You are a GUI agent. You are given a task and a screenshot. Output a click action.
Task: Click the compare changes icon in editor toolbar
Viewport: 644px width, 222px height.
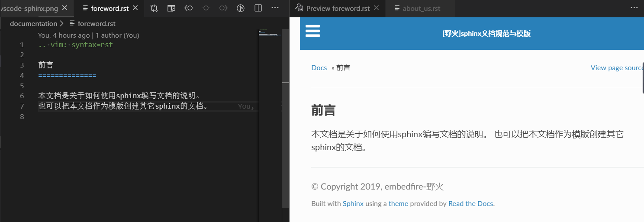click(x=154, y=8)
